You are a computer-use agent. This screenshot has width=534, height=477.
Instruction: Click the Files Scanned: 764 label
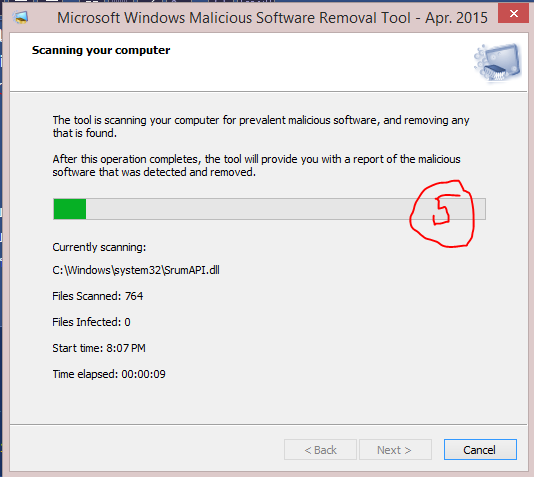coord(98,296)
